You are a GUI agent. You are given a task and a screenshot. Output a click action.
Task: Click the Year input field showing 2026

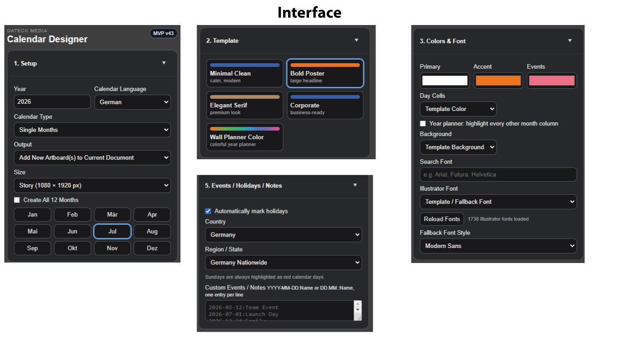click(52, 102)
